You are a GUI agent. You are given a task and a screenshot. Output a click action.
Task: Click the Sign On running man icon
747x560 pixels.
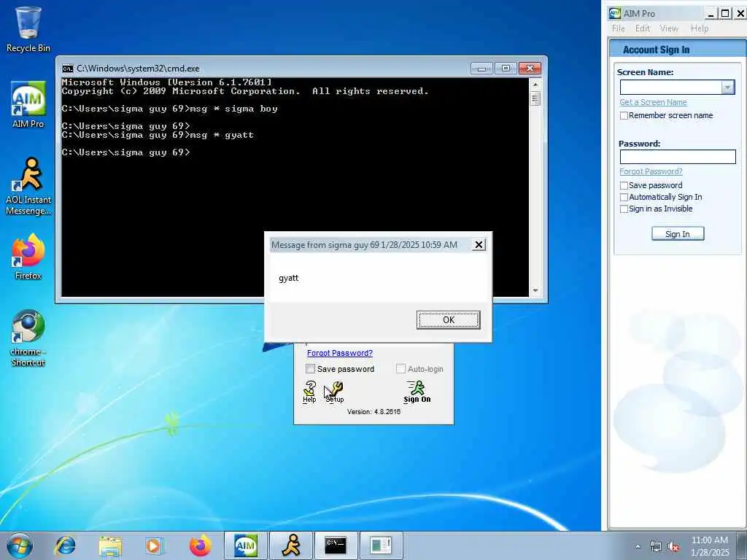[417, 392]
